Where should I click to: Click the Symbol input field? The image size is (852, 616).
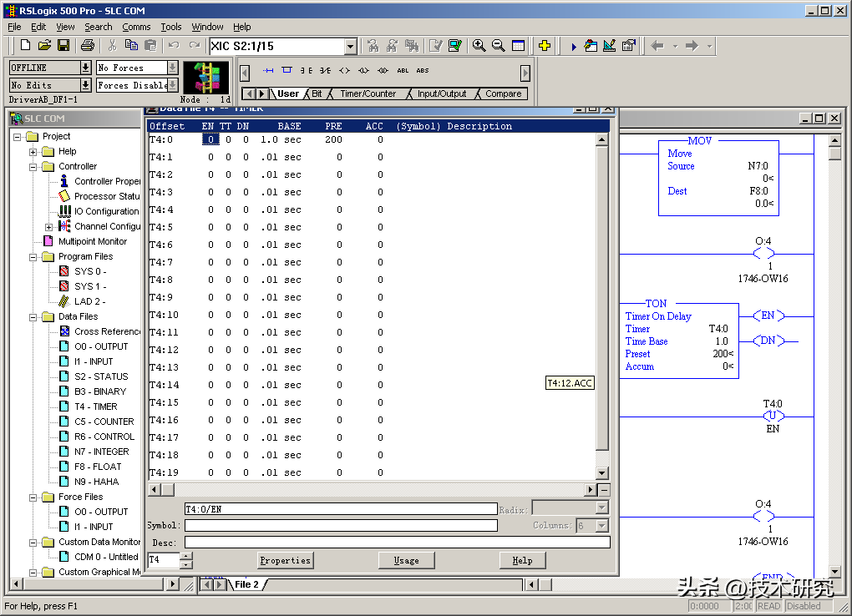coord(340,526)
